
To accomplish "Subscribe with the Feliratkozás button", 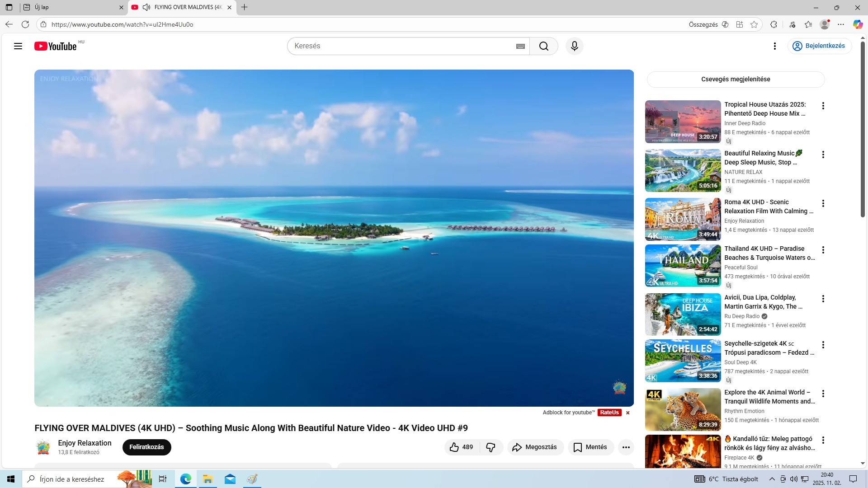I will pyautogui.click(x=146, y=447).
